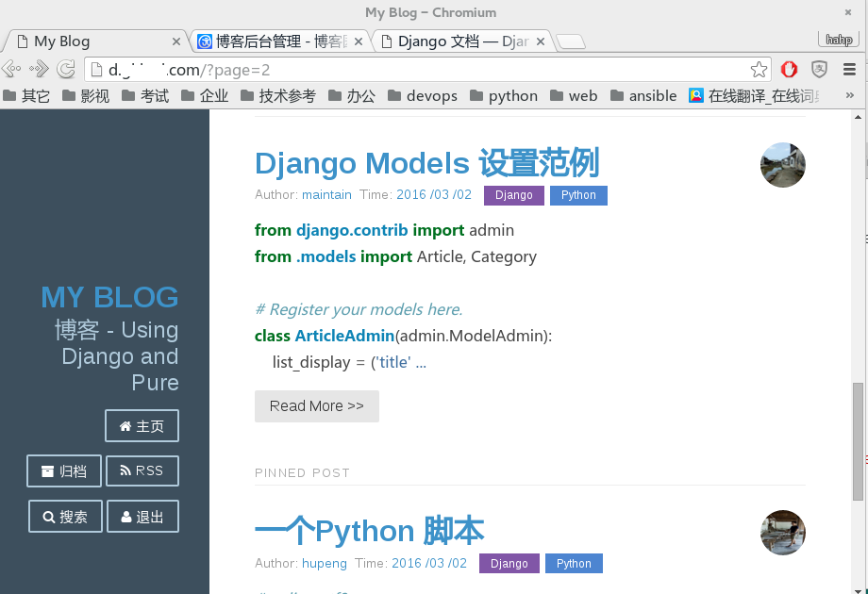The image size is (868, 594).
Task: Click the PINNED POST label
Action: tap(302, 473)
